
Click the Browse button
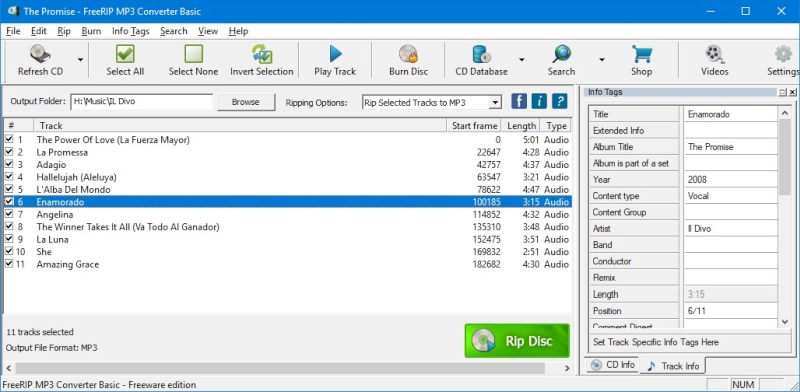click(x=246, y=102)
